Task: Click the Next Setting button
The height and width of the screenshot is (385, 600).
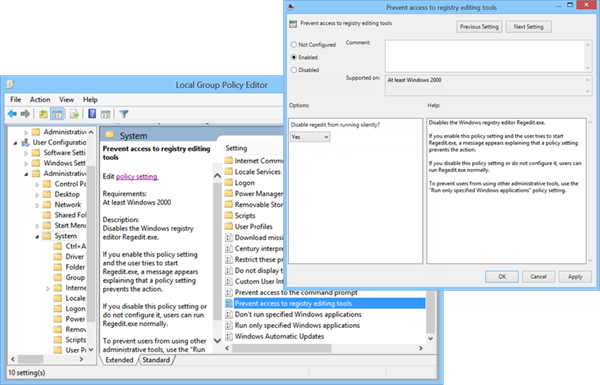Action: pyautogui.click(x=528, y=27)
